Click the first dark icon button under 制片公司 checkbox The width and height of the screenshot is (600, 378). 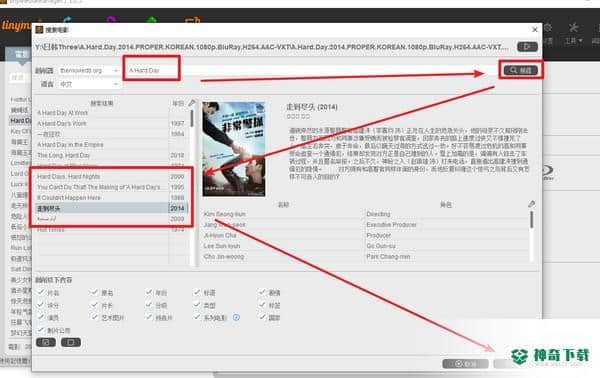[x=46, y=342]
